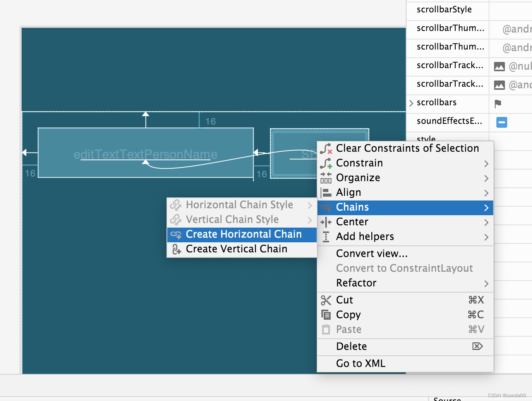Toggle the soundEffectsEnabled checkbox
This screenshot has height=401, width=532.
click(x=502, y=122)
